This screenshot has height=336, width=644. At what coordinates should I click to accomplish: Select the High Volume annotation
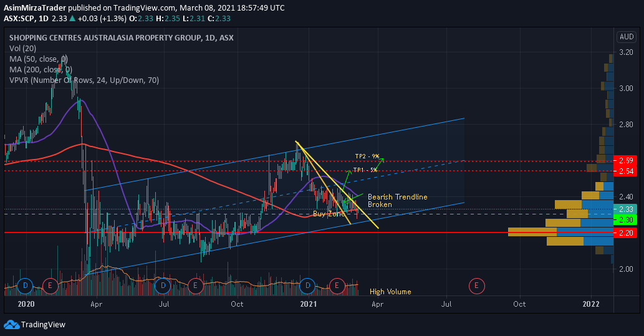click(390, 292)
